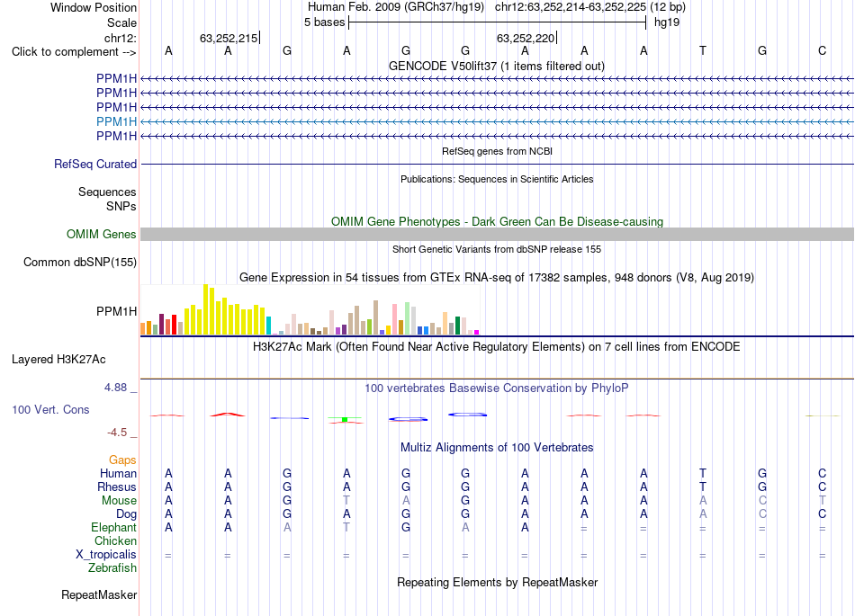Click the 63,252,215 position marker
The image size is (855, 616).
pos(229,38)
